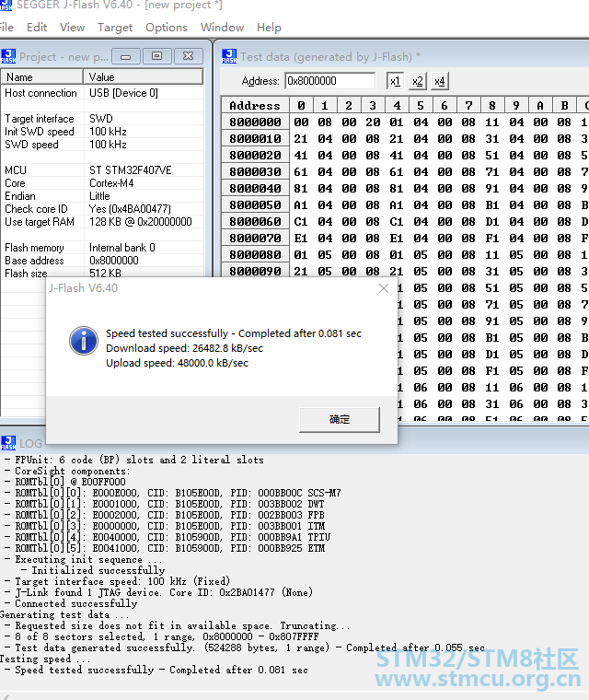Viewport: 589px width, 700px height.
Task: Click column 0 header in hex table
Action: 301,105
